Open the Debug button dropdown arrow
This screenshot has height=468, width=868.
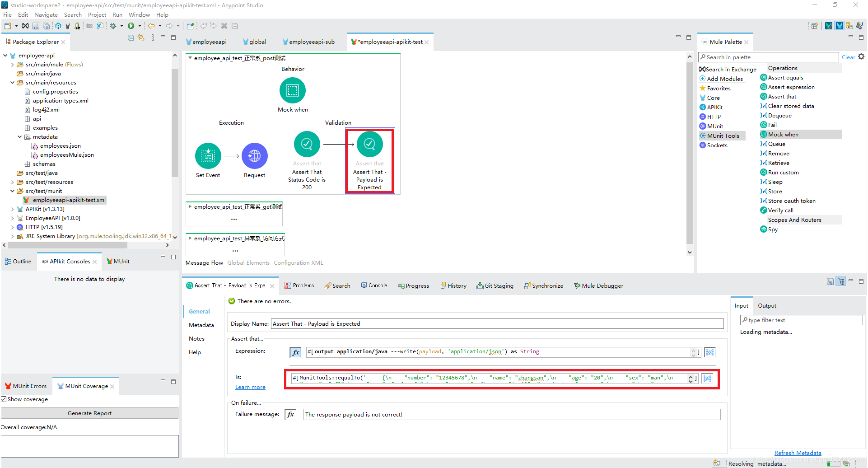point(121,26)
